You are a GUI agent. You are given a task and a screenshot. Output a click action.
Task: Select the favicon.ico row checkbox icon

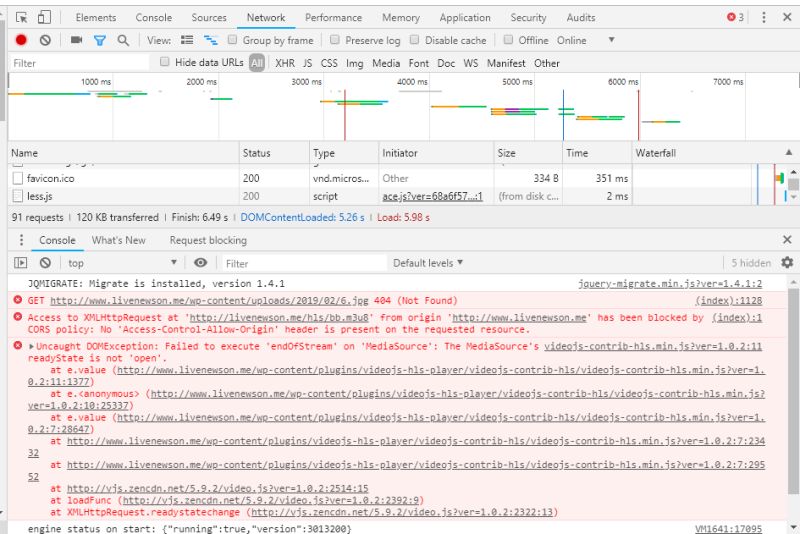[x=18, y=178]
